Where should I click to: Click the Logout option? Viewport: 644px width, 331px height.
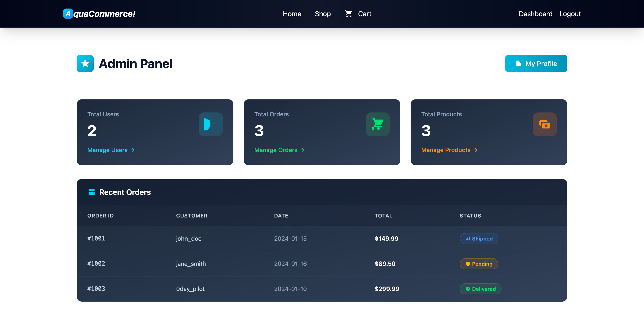[x=570, y=14]
